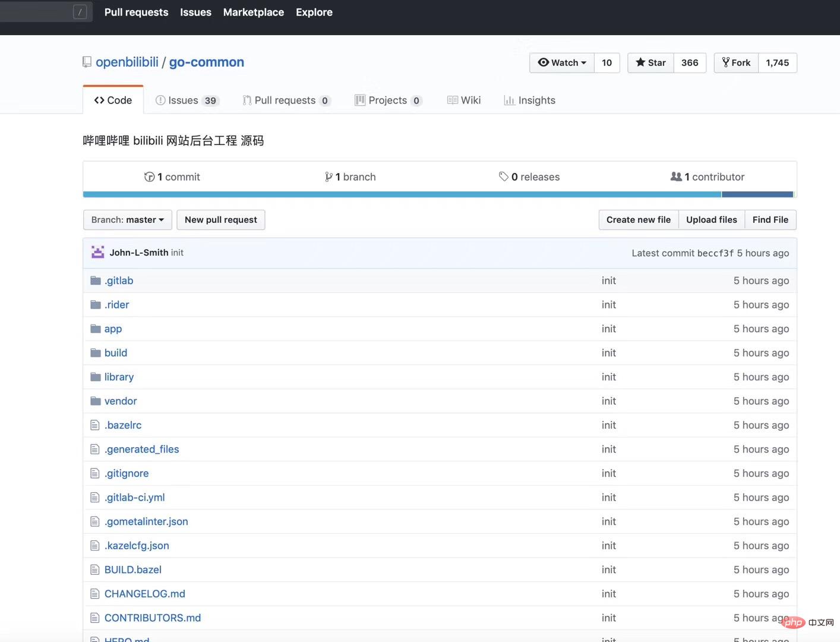The image size is (840, 642).
Task: Click the CHANGELOG.md file icon
Action: [94, 594]
